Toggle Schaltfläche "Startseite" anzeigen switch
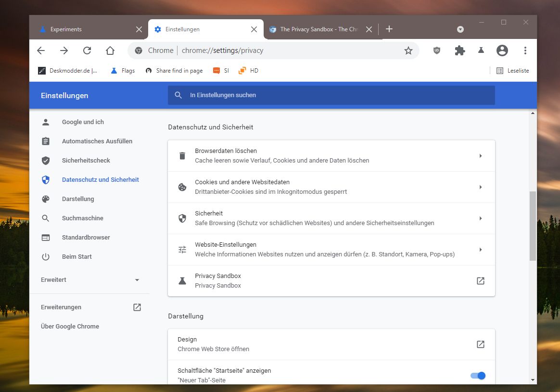 478,376
